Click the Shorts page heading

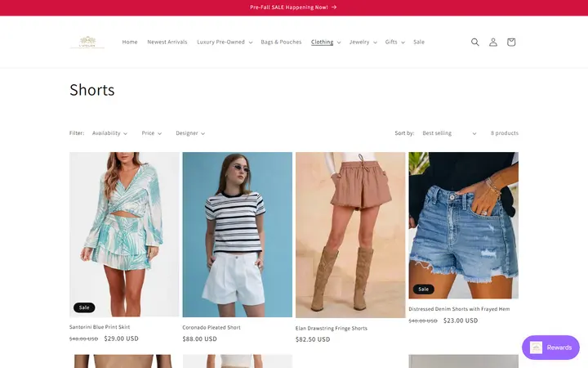pos(91,90)
